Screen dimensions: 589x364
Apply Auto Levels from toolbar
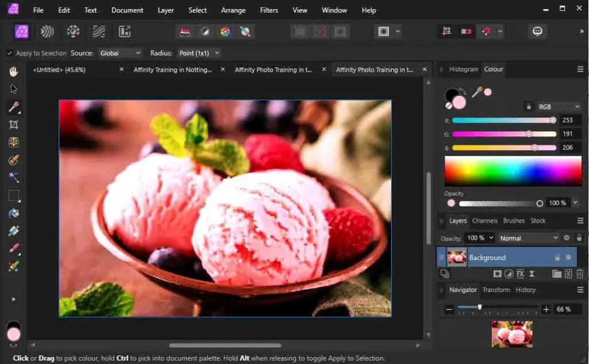click(185, 32)
